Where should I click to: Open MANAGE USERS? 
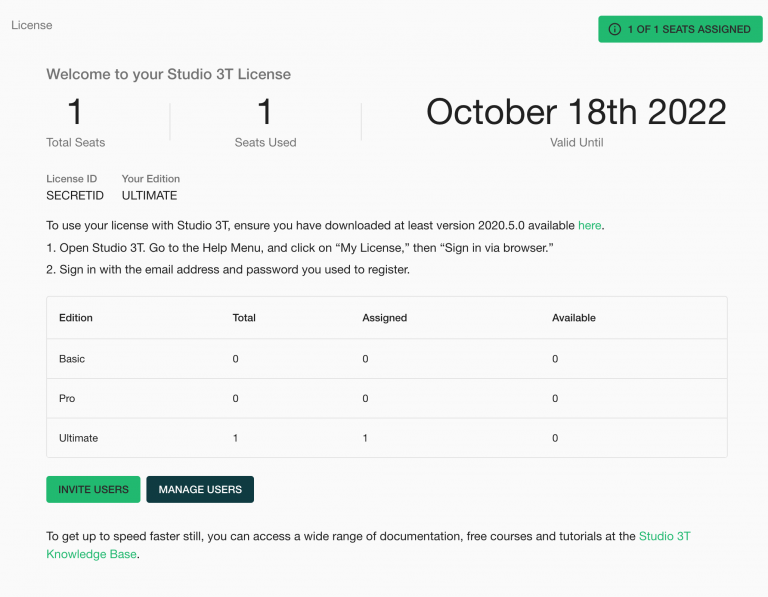coord(200,489)
